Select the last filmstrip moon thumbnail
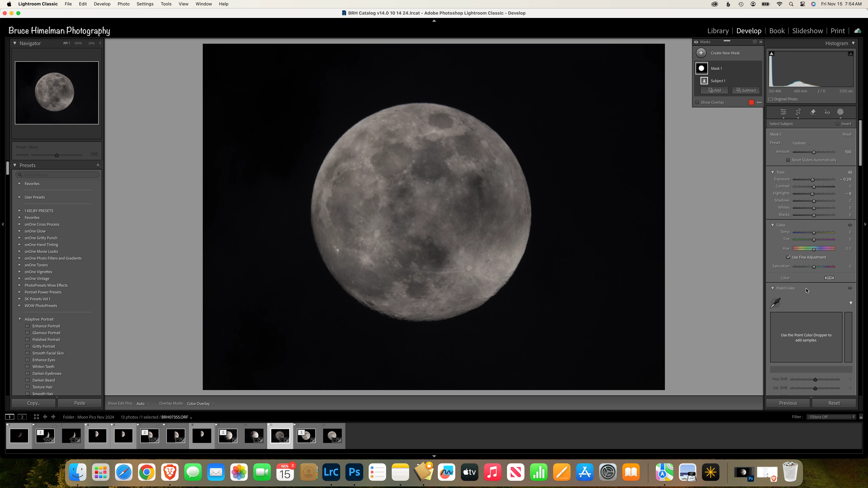868x488 pixels. 332,435
